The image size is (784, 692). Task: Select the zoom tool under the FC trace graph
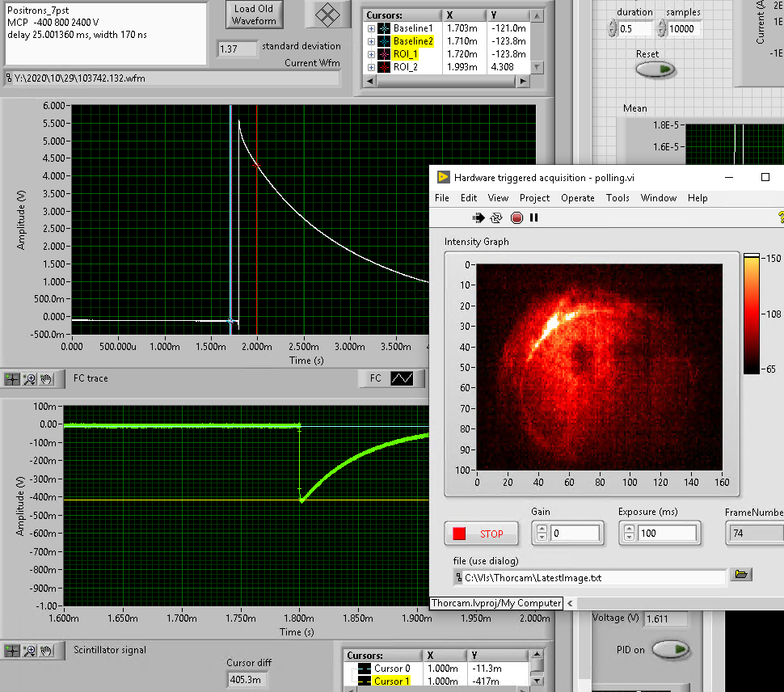click(x=30, y=378)
